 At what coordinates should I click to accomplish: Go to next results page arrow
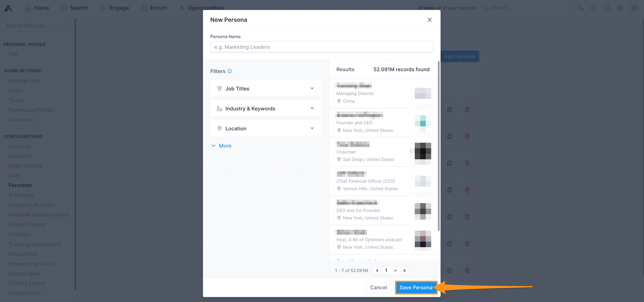tap(405, 270)
